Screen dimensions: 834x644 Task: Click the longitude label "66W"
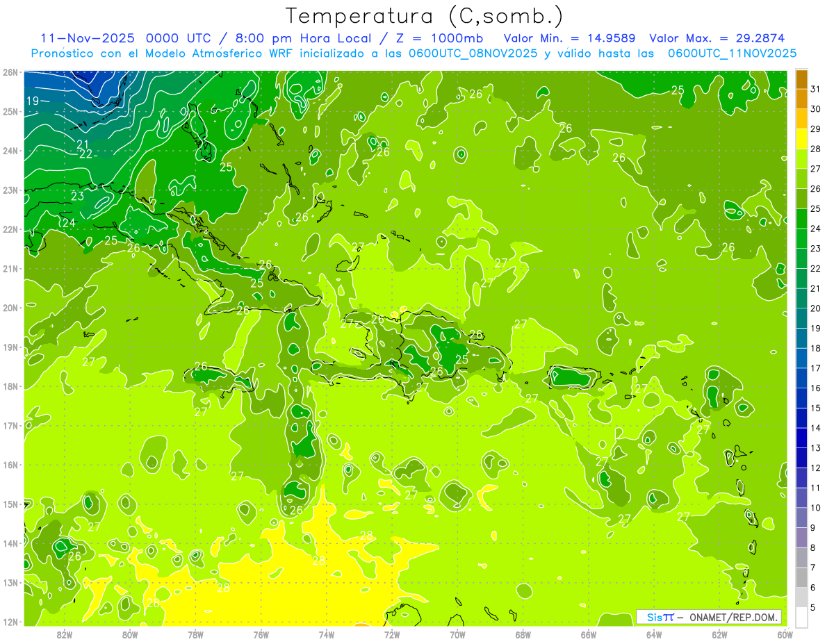click(589, 634)
